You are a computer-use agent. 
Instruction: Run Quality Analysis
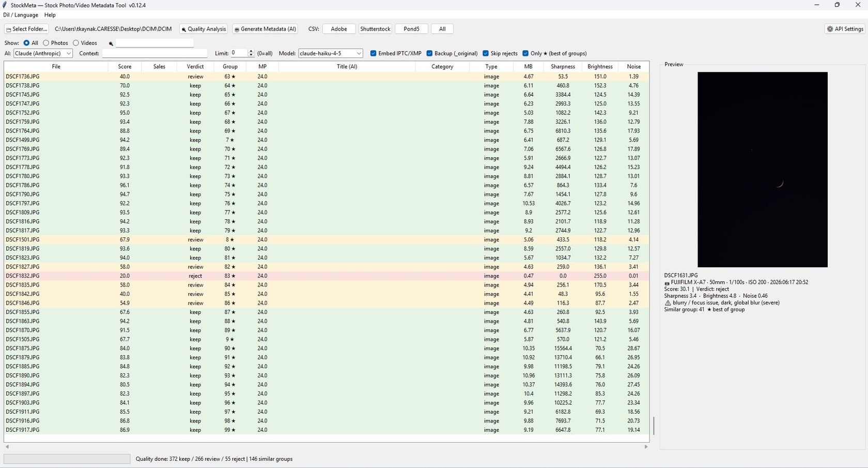(x=204, y=29)
